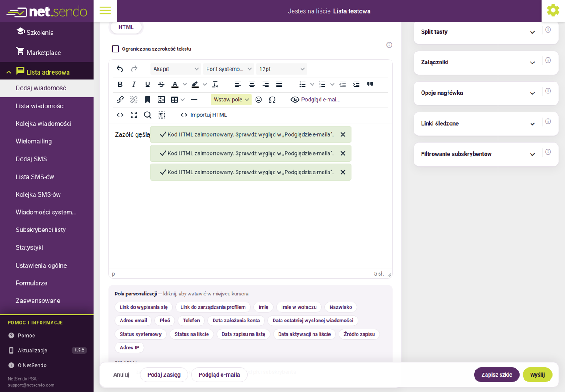
Task: Toggle bold formatting
Action: [x=120, y=84]
